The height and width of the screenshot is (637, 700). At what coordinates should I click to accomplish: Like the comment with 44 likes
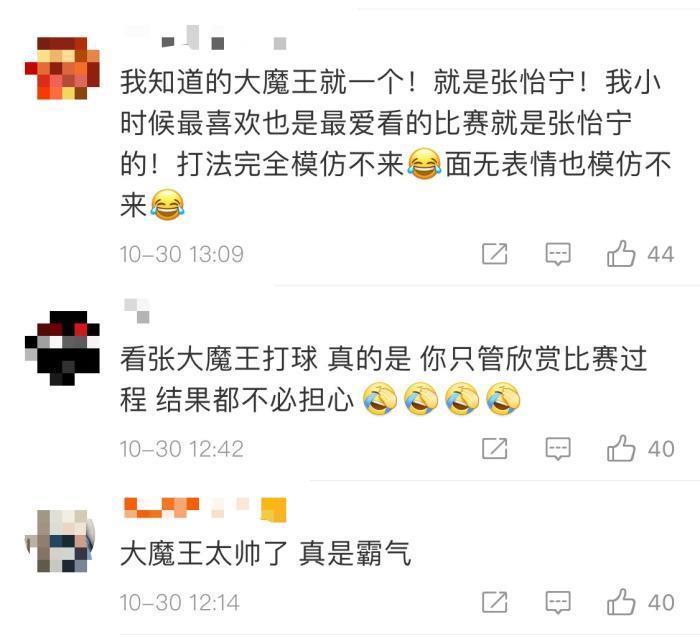[640, 254]
